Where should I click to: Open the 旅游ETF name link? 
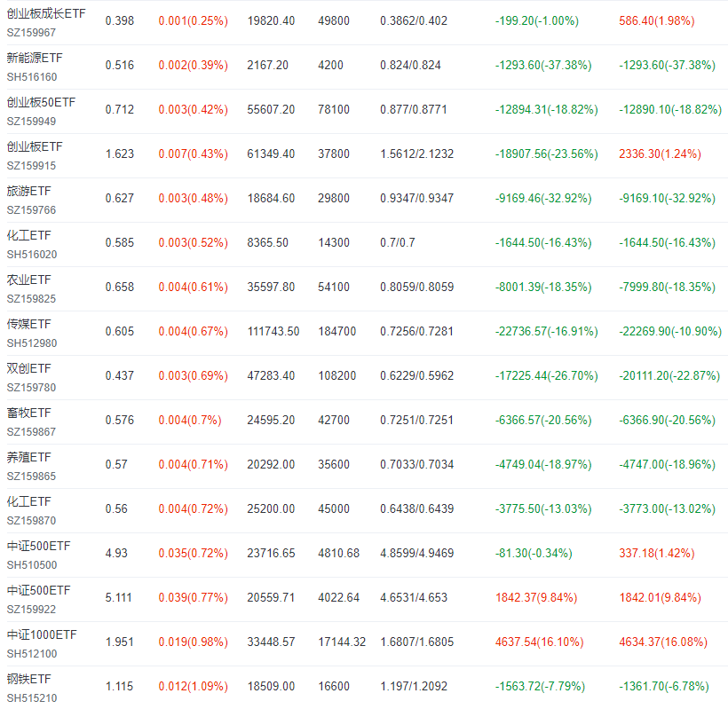point(28,191)
